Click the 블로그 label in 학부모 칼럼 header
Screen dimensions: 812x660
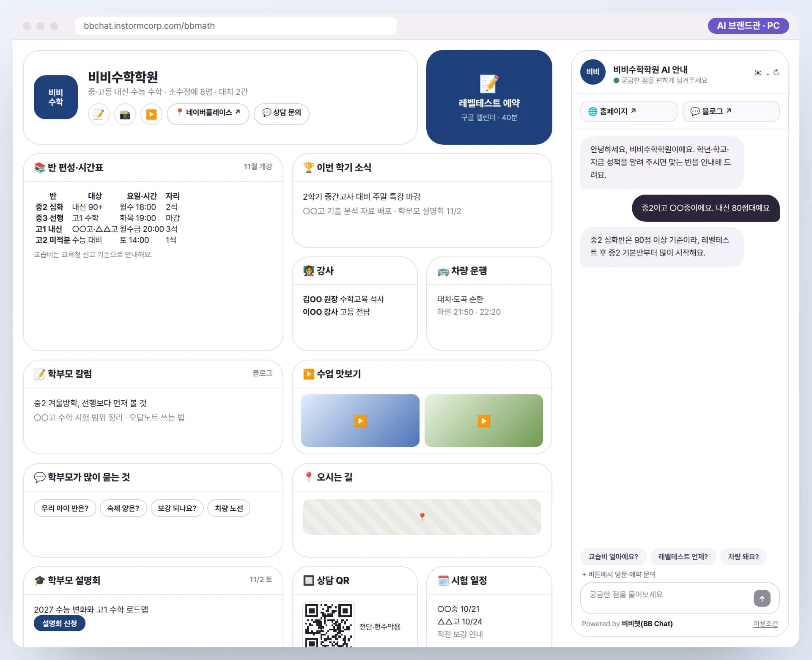[262, 373]
